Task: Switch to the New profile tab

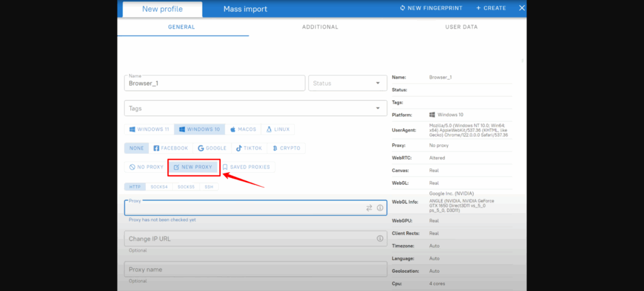Action: pyautogui.click(x=162, y=9)
